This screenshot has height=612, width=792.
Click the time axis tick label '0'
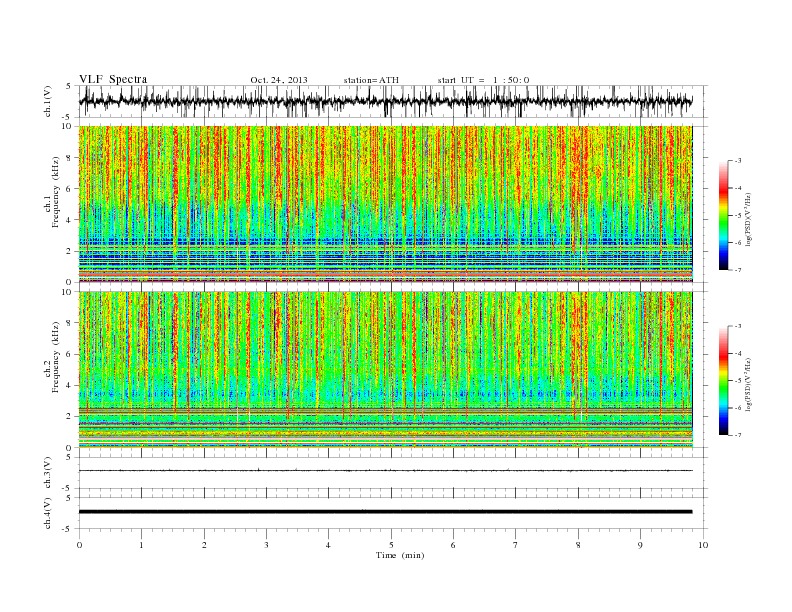click(79, 545)
